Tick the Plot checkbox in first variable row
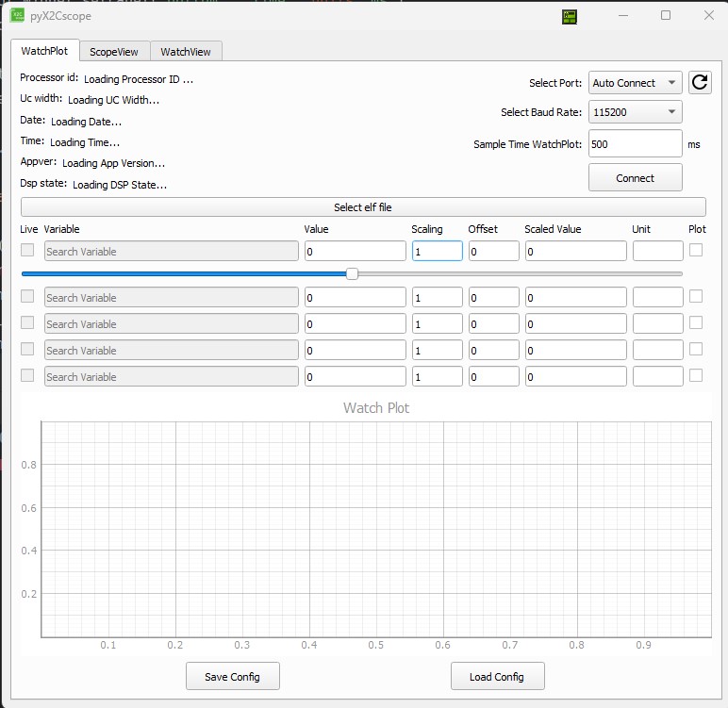Screen dimensions: 728x708 [x=696, y=250]
